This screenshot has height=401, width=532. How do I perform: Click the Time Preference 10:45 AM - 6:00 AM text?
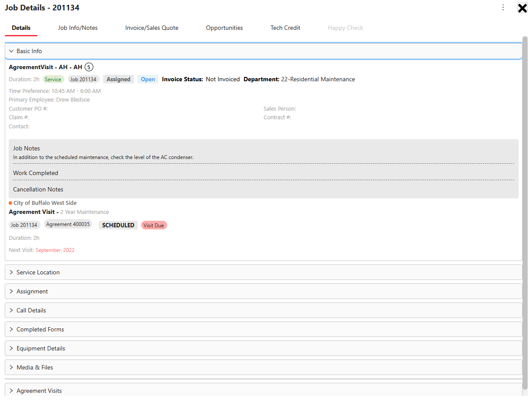[x=55, y=91]
